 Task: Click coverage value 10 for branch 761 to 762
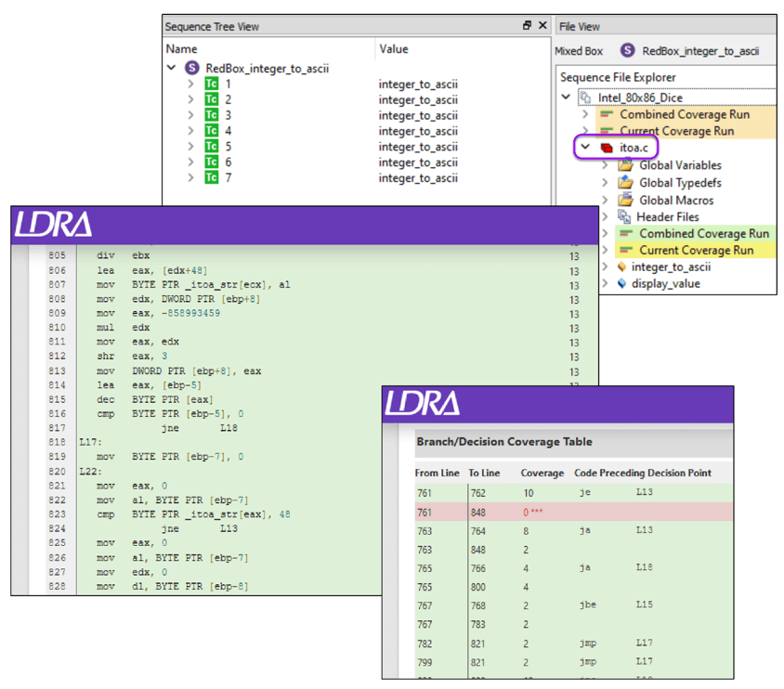tap(529, 493)
